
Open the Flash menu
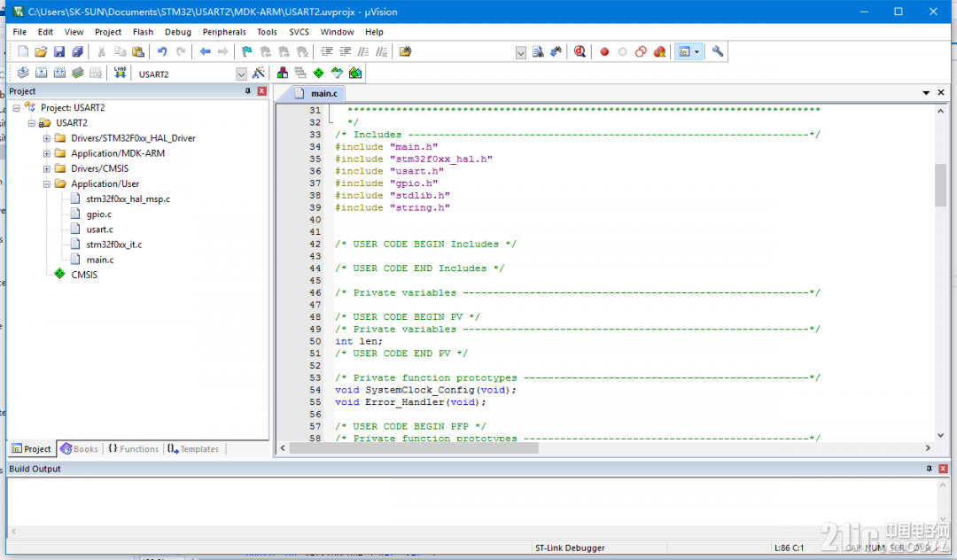point(143,32)
